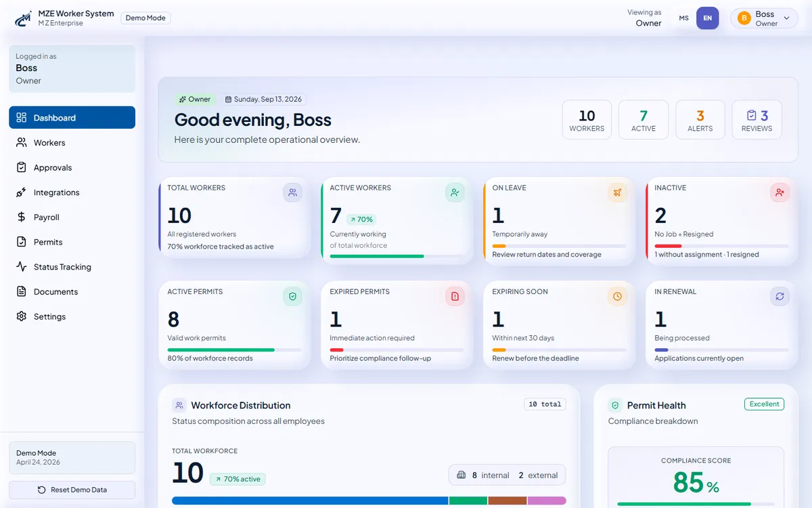Click the Permit Health shield icon
Screen dimensions: 812x508
[615, 405]
